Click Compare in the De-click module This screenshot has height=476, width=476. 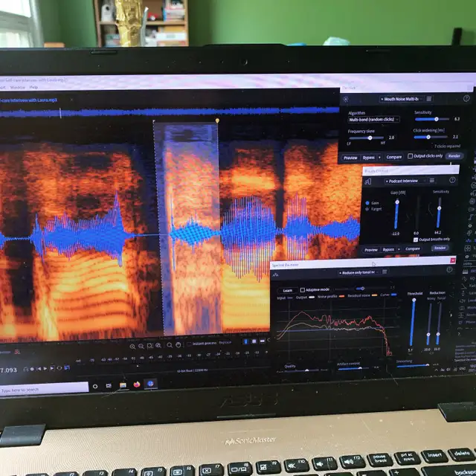(393, 157)
